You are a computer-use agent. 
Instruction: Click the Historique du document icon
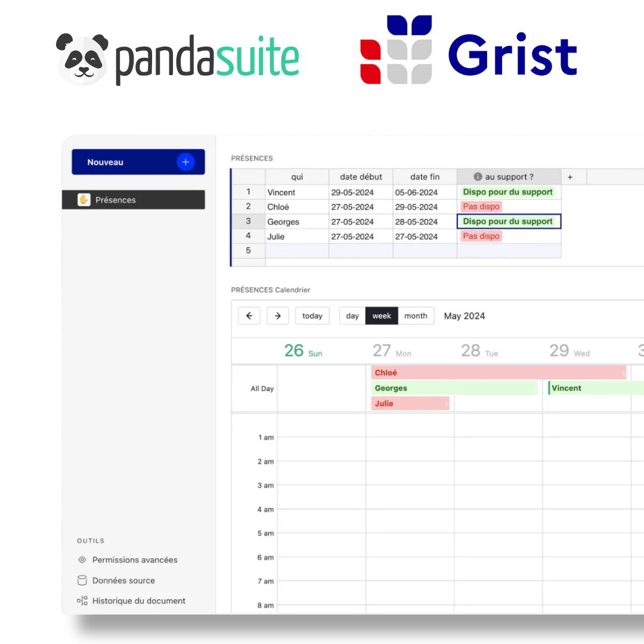pyautogui.click(x=82, y=601)
